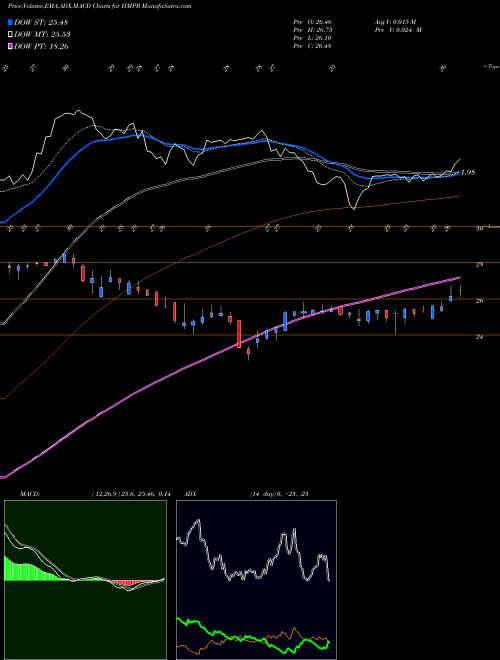Select the 'DOW PT: 18.26' legend label
This screenshot has height=660, width=500.
click(41, 46)
